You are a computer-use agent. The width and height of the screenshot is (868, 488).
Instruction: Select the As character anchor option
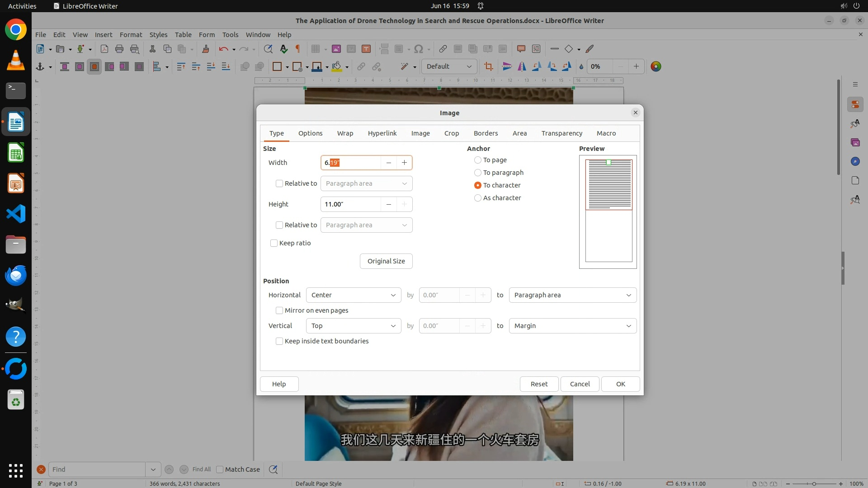click(x=478, y=198)
